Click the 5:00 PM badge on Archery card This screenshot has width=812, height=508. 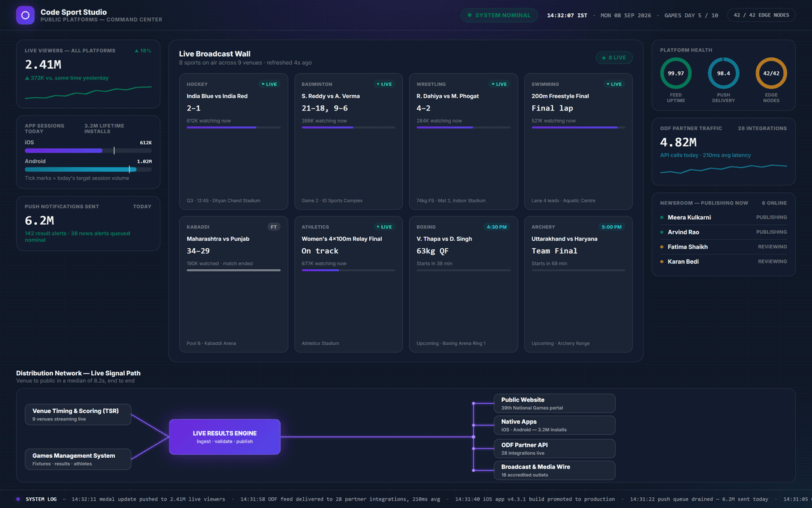coord(612,227)
